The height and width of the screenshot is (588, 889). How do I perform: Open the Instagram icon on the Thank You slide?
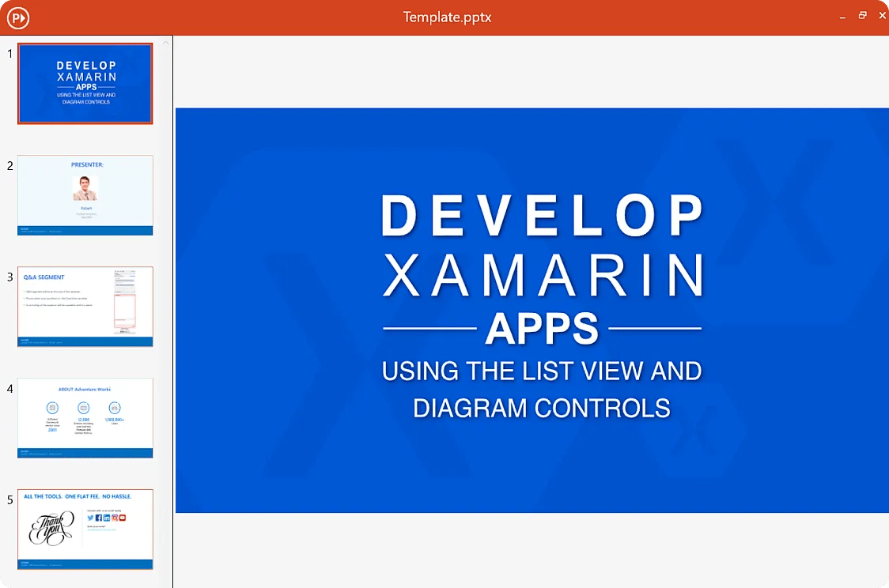[x=115, y=518]
